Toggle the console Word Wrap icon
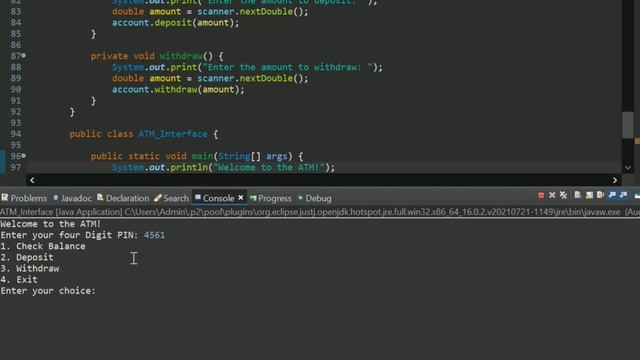 click(x=600, y=196)
